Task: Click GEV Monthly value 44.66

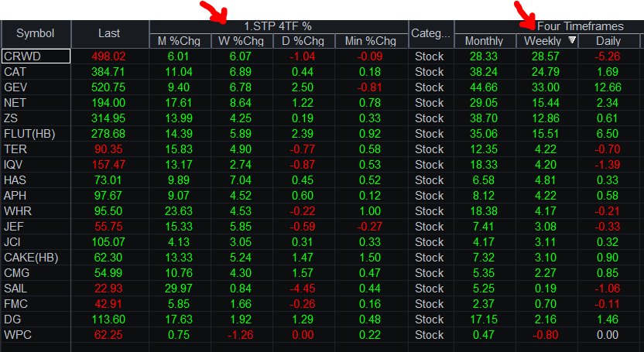Action: click(484, 87)
